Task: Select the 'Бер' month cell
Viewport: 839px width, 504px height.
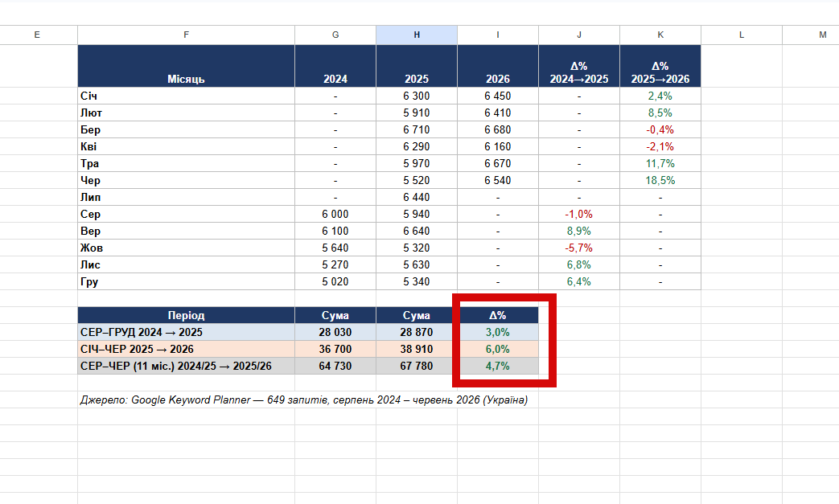Action: [186, 130]
